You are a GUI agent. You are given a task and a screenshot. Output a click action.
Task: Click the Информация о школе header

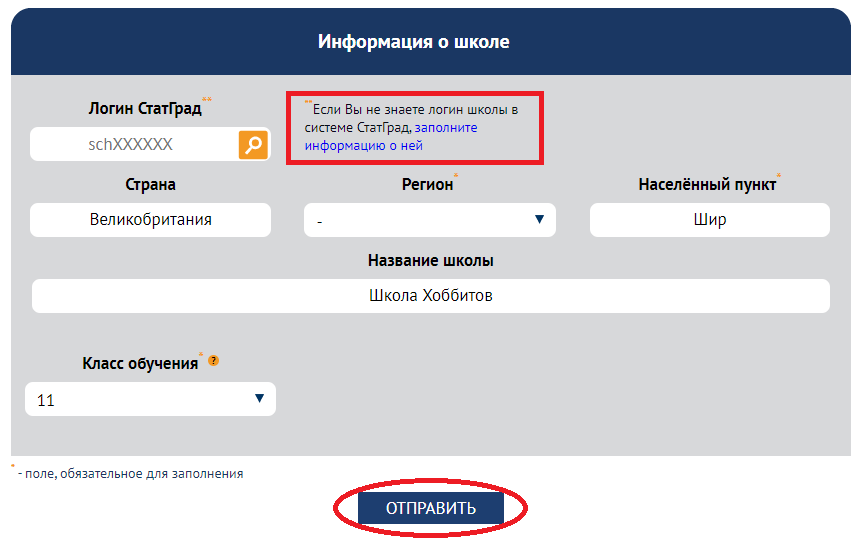pos(413,42)
